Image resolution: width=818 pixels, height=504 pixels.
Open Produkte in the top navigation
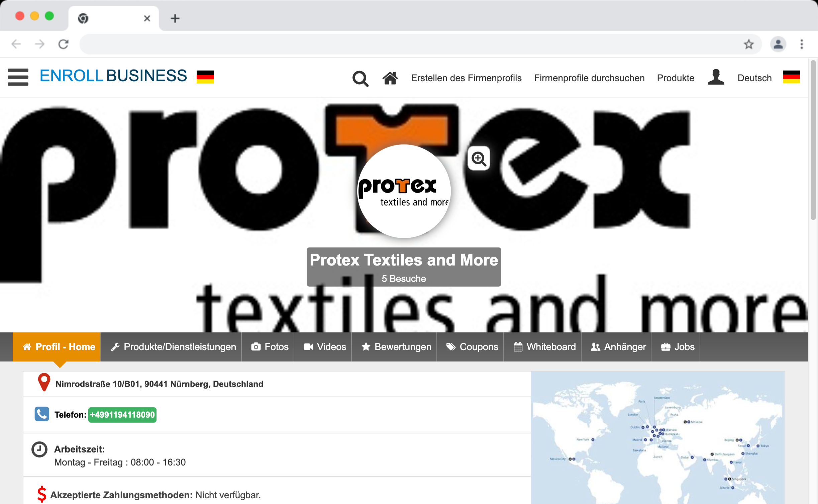(x=676, y=78)
